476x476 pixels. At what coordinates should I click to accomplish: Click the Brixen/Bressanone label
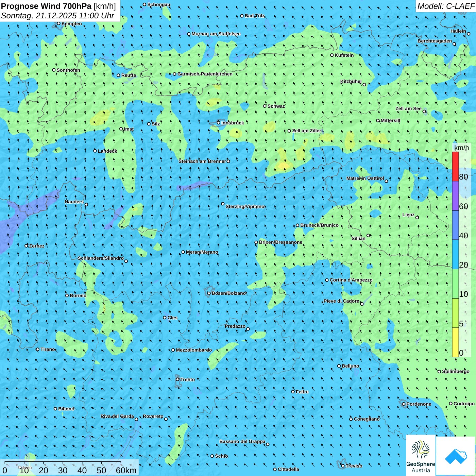(x=280, y=242)
